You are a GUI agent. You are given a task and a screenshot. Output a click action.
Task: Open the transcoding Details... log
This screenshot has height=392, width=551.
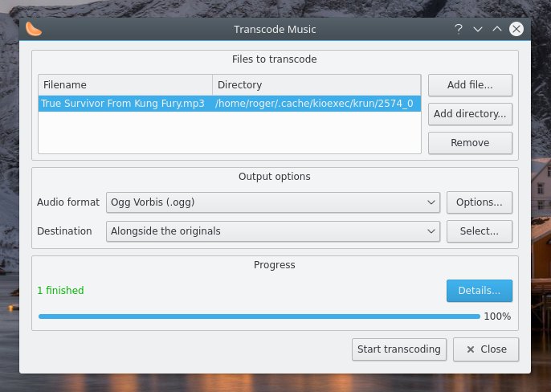point(480,291)
